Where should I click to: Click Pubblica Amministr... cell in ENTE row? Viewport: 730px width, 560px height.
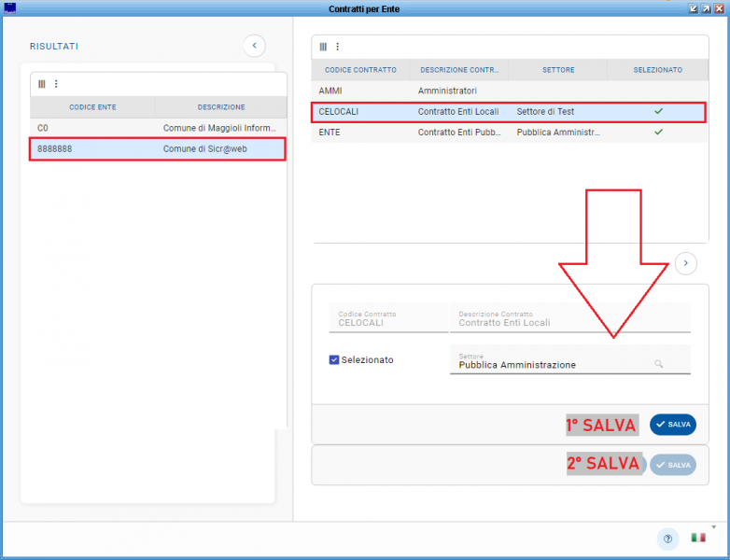558,133
